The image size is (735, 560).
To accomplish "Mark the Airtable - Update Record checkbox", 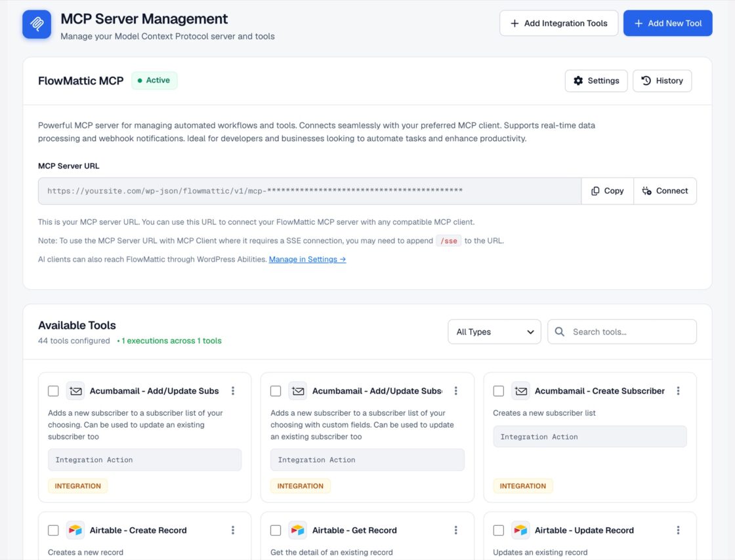I will pos(498,530).
